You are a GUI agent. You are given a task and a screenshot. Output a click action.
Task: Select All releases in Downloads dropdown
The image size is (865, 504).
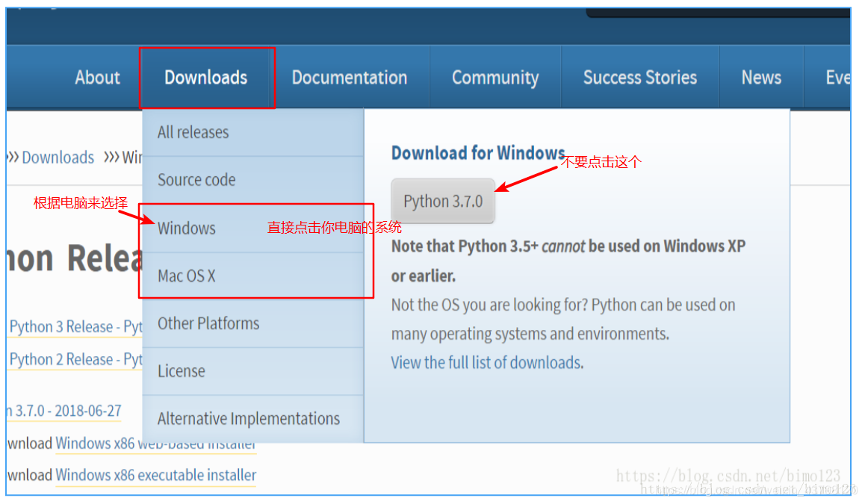point(253,132)
